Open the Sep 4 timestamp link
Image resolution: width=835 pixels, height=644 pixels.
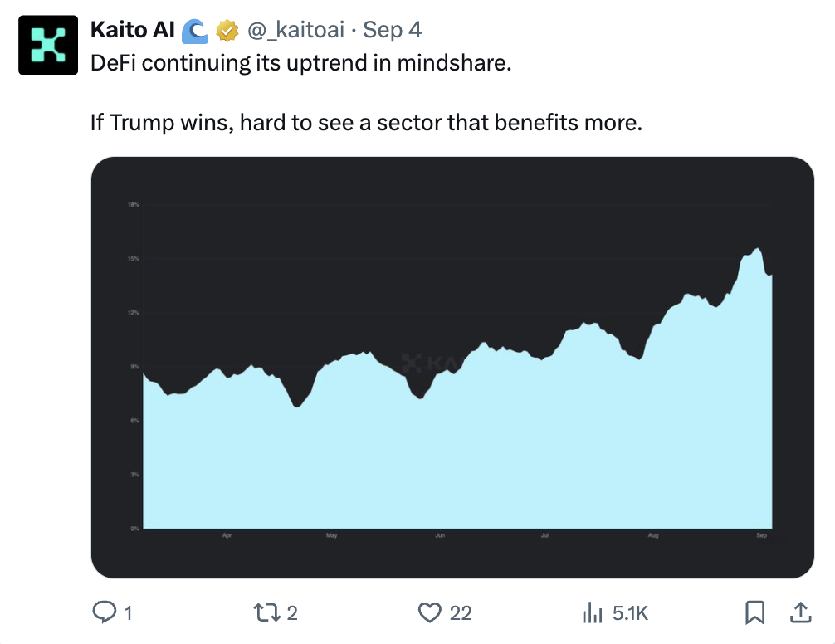pyautogui.click(x=393, y=31)
